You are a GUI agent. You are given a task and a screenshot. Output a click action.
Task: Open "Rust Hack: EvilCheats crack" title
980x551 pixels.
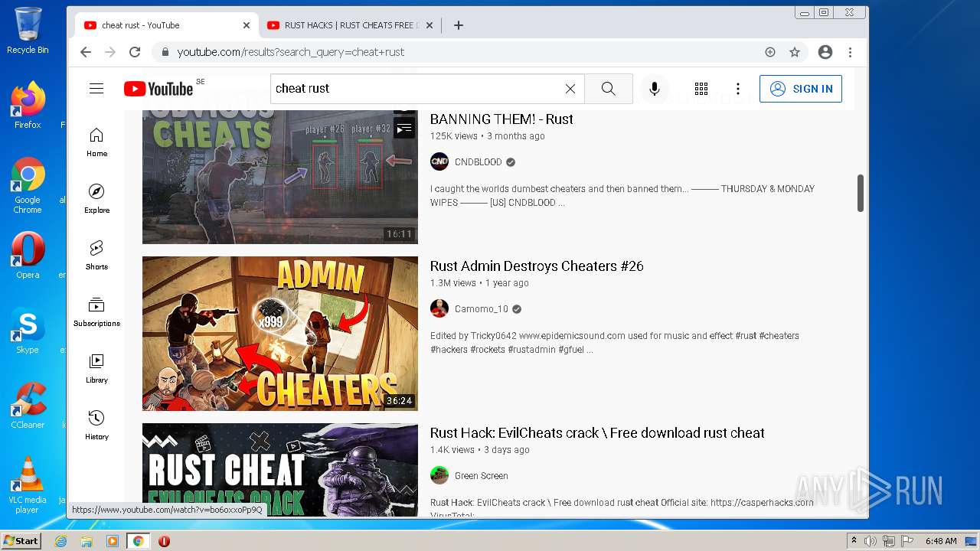[x=597, y=433]
